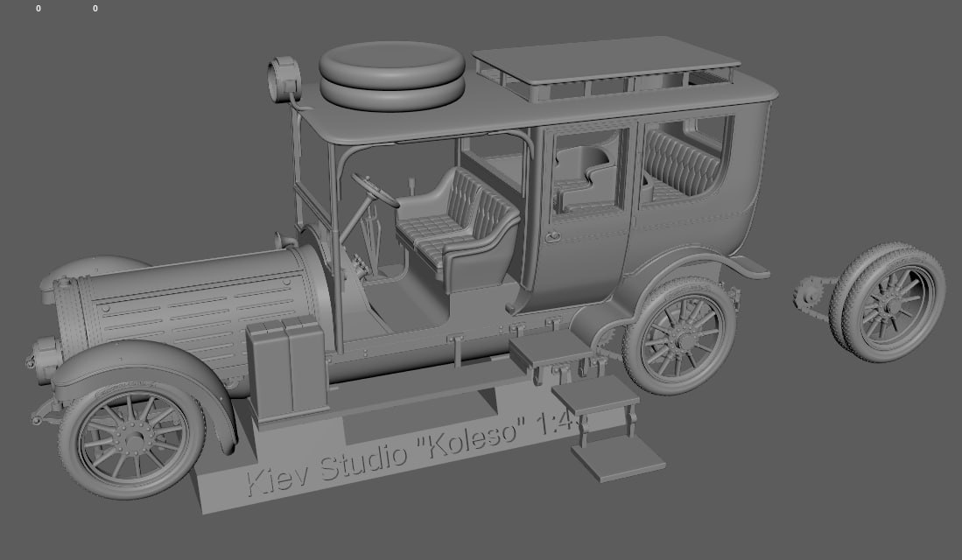This screenshot has height=560, width=962.
Task: Click the front wheel under the fender
Action: (x=131, y=440)
